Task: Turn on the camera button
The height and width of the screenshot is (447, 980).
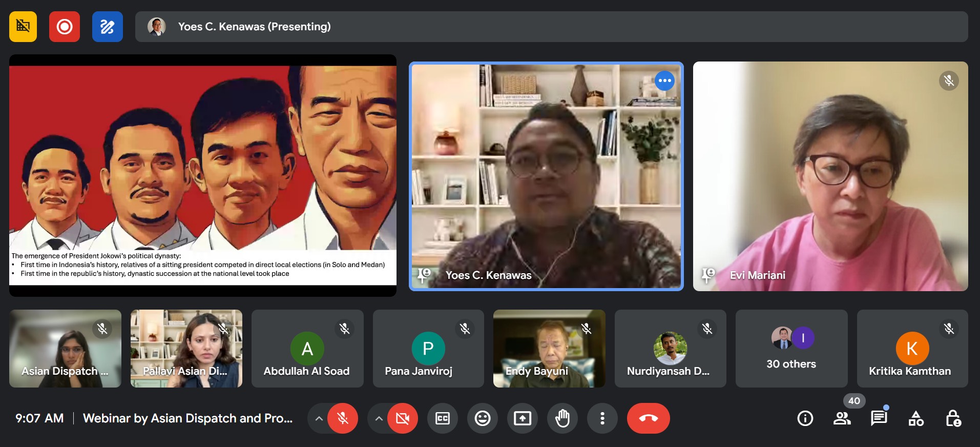Action: tap(403, 418)
